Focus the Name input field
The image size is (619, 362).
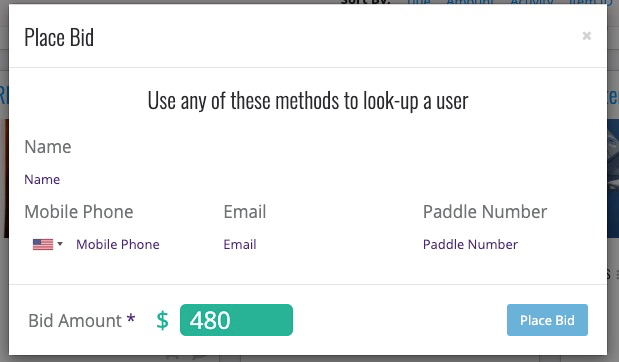(x=308, y=180)
